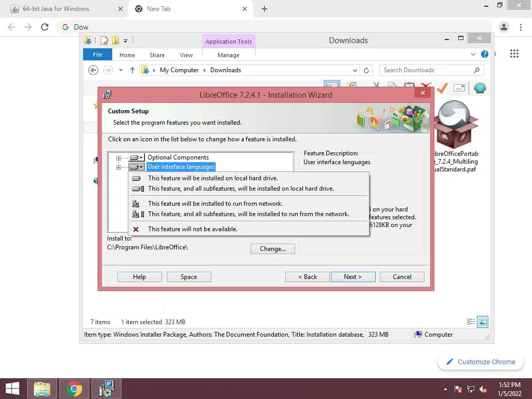Viewport: 532px width, 399px height.
Task: Expand the Optional Components tree node
Action: 118,158
